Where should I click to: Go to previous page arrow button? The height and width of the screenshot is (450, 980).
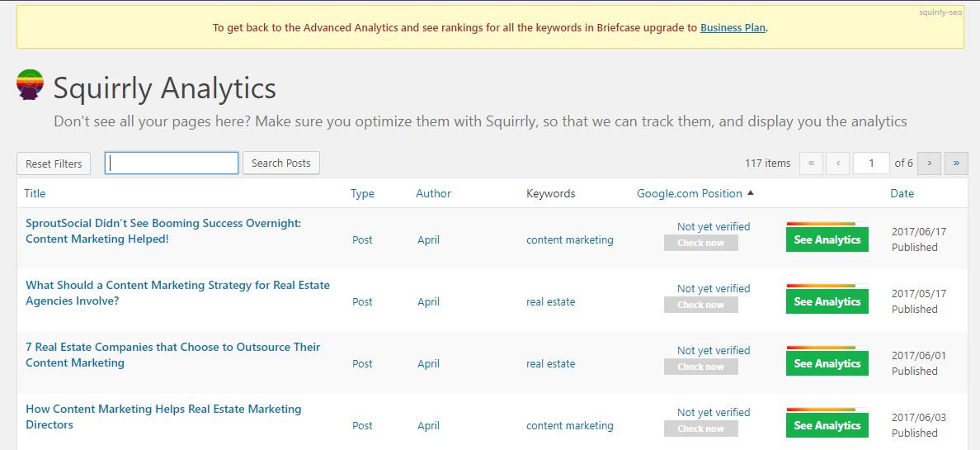click(x=837, y=163)
